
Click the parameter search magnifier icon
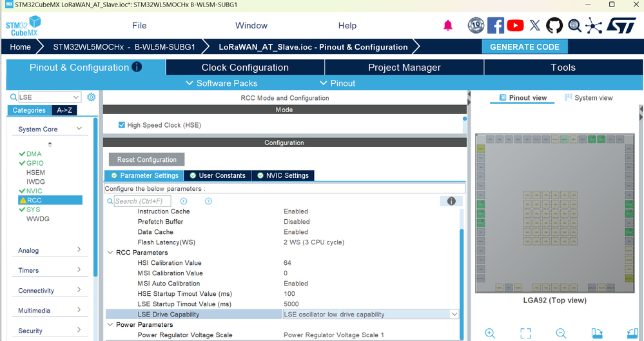pyautogui.click(x=110, y=201)
